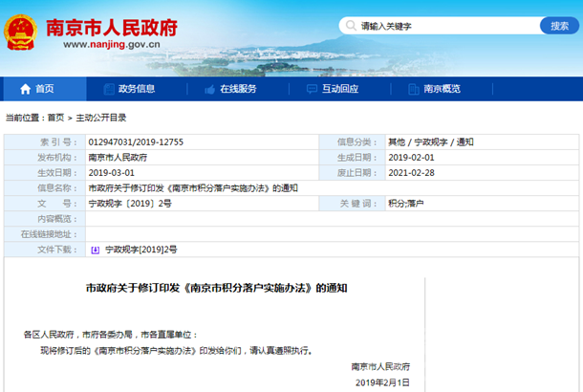The height and width of the screenshot is (392, 583).
Task: Click the www.nanjing.gov.cn URL text
Action: 112,45
